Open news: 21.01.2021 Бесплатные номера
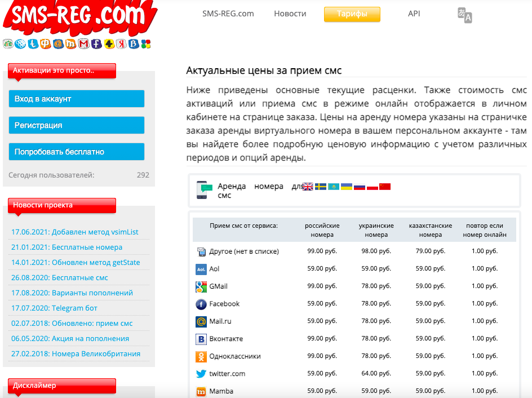532x398 pixels. [67, 247]
